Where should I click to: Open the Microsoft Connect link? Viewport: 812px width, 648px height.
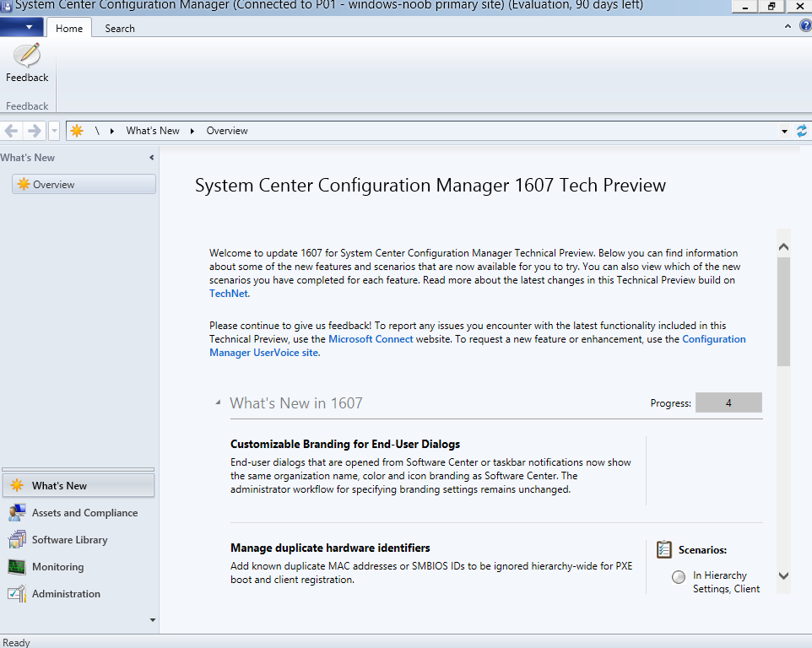point(371,339)
